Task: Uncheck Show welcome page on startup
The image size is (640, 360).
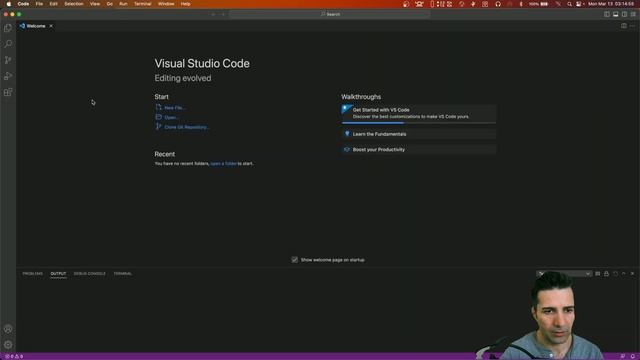Action: click(294, 260)
